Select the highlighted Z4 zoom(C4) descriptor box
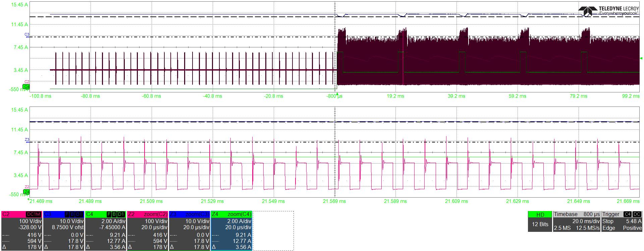This screenshot has height=251, width=644. point(231,231)
